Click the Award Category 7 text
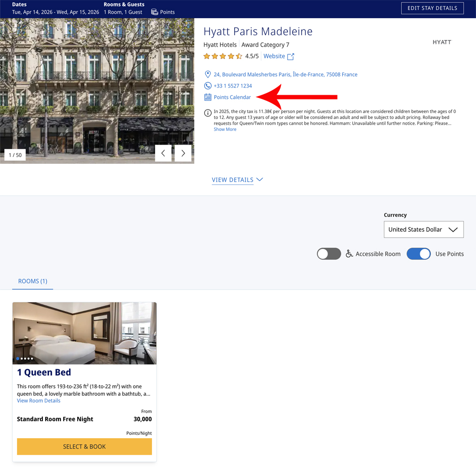The height and width of the screenshot is (470, 476). point(265,45)
